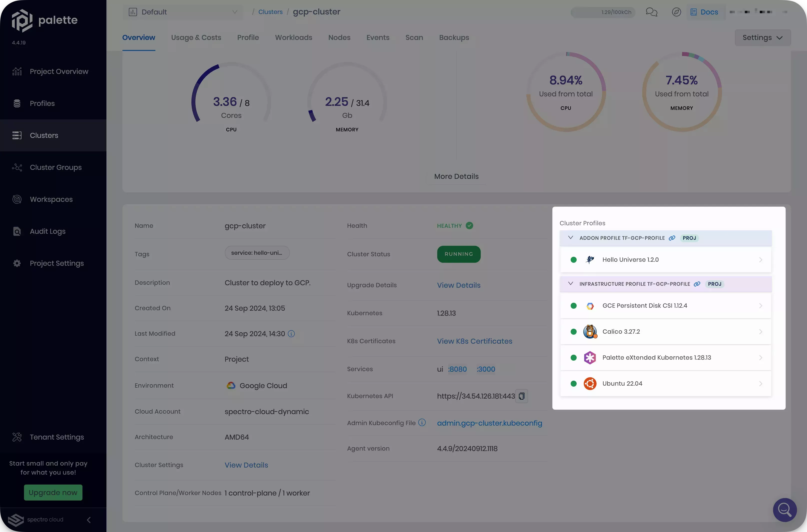The image size is (807, 532).
Task: Click the Upgrade now button
Action: coord(53,492)
